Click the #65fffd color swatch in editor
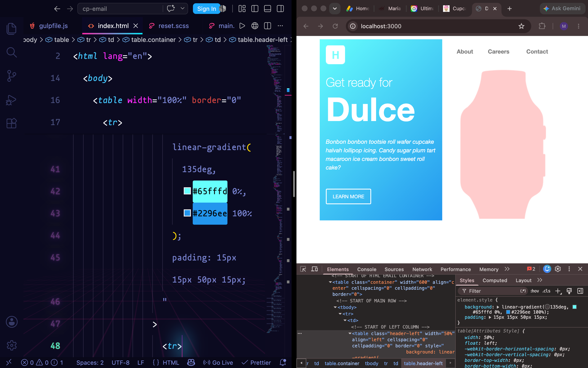 (x=187, y=191)
